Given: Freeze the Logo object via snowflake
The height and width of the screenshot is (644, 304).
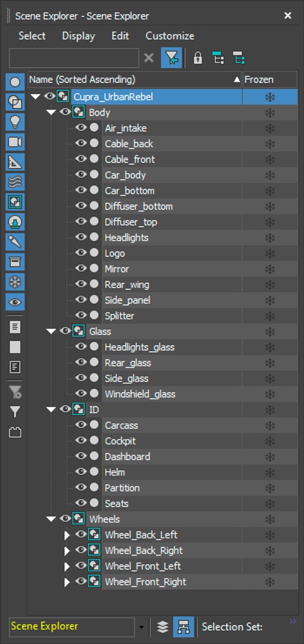Looking at the screenshot, I should (x=270, y=253).
